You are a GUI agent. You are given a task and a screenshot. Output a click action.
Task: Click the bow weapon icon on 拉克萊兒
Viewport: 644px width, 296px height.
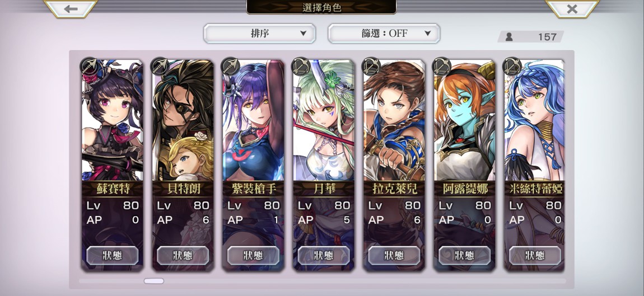click(371, 66)
